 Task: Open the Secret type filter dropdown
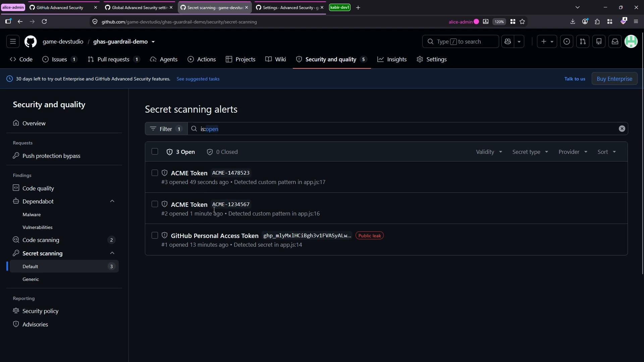[x=530, y=152]
